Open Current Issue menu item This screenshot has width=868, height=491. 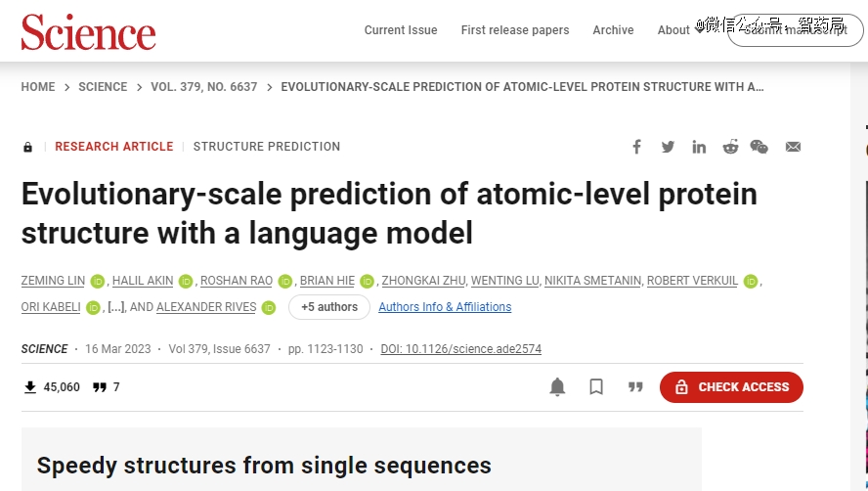(x=401, y=30)
